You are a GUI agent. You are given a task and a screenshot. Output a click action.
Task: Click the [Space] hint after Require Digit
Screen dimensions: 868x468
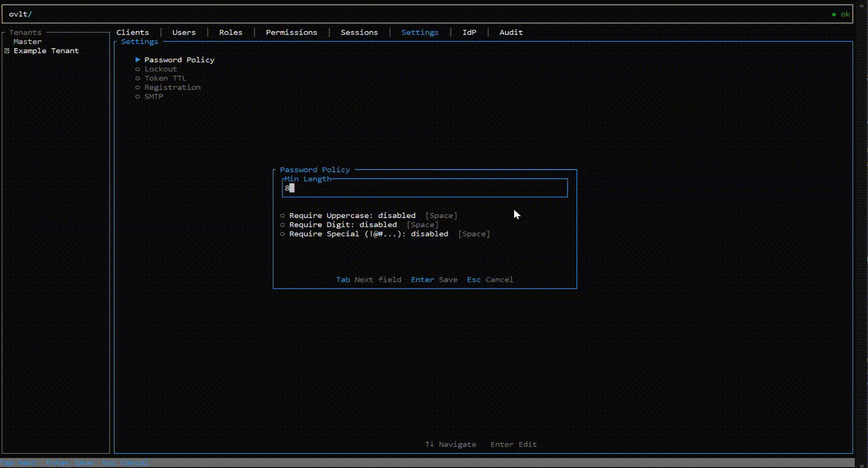coord(422,224)
